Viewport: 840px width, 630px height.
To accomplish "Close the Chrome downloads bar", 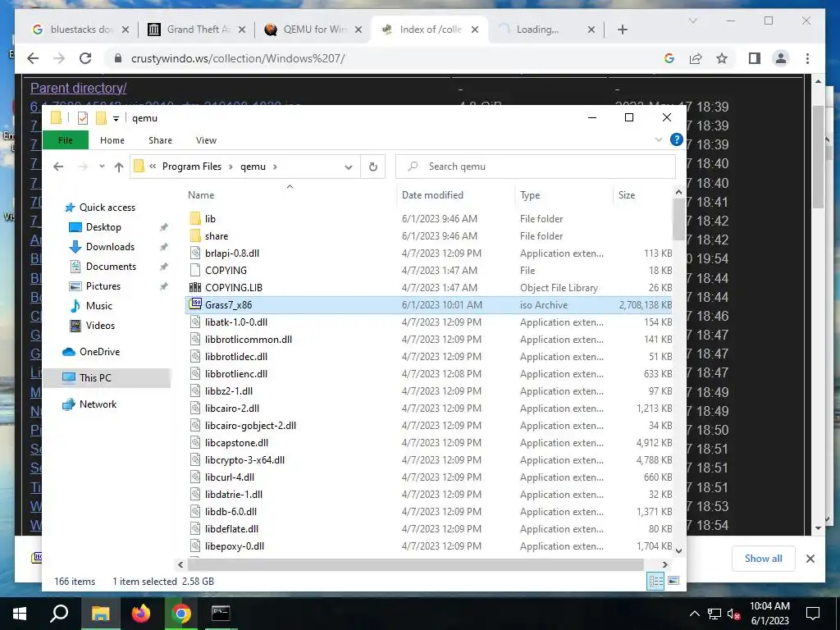I will (810, 559).
